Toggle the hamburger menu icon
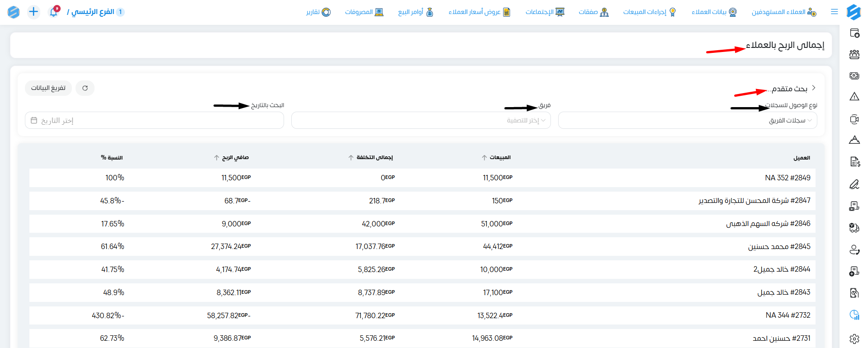868x348 pixels. tap(835, 12)
